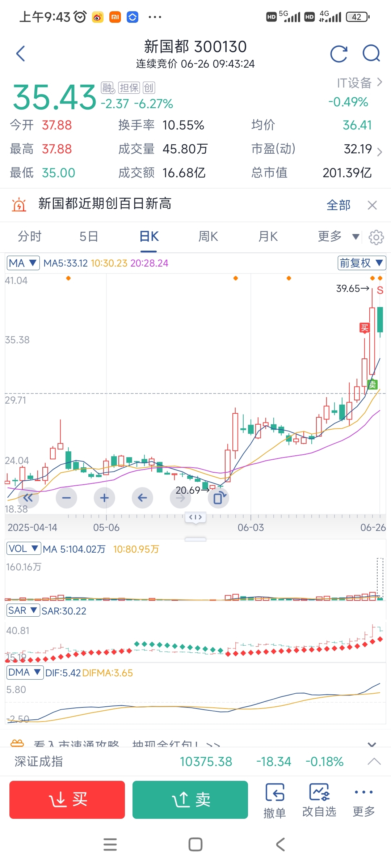Tap the 均价 36.41 value
391x868 pixels.
357,125
